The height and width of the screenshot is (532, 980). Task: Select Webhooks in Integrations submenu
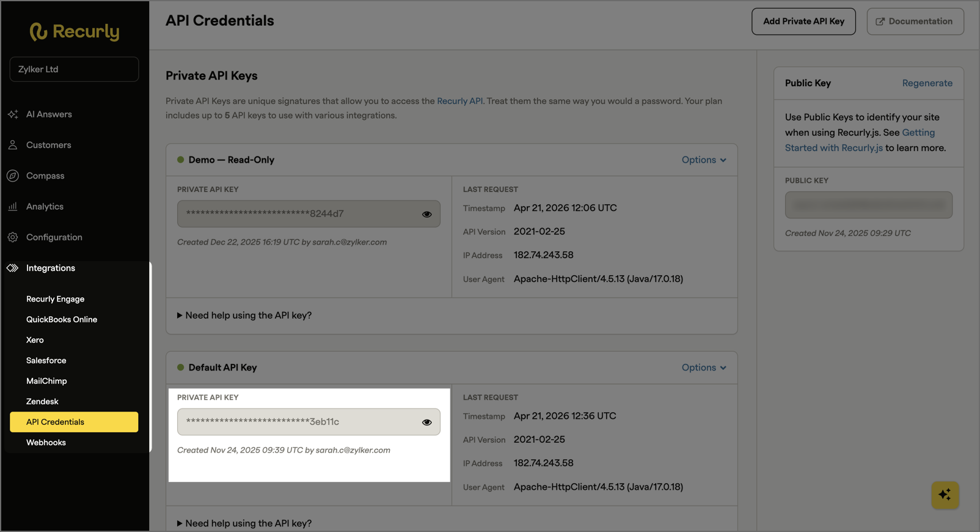[x=46, y=442]
